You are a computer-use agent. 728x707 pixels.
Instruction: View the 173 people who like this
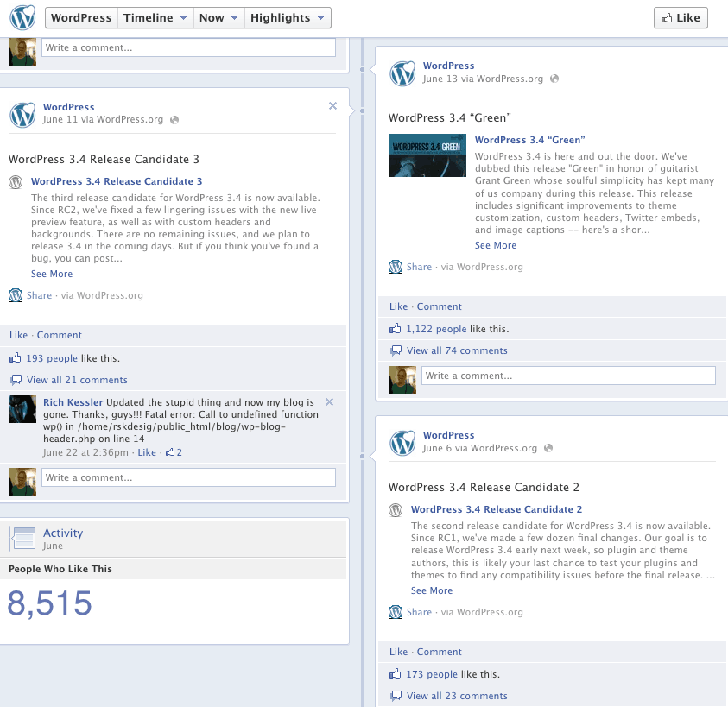(432, 674)
